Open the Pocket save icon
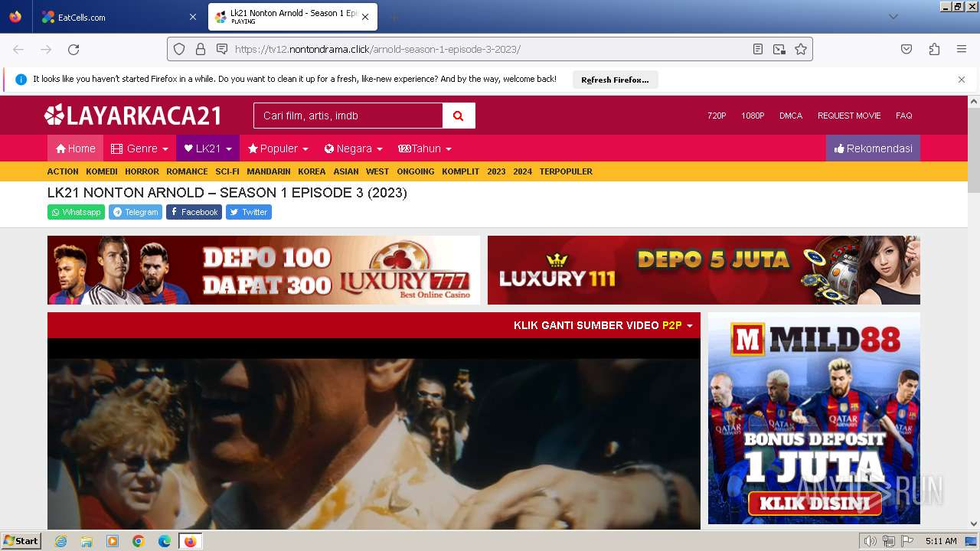The width and height of the screenshot is (980, 551). click(906, 49)
